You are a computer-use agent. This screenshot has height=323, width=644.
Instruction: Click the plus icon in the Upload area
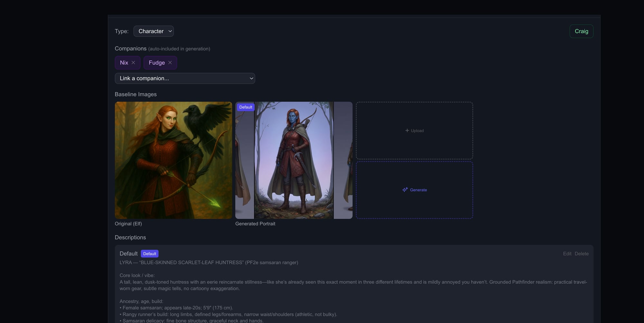406,131
